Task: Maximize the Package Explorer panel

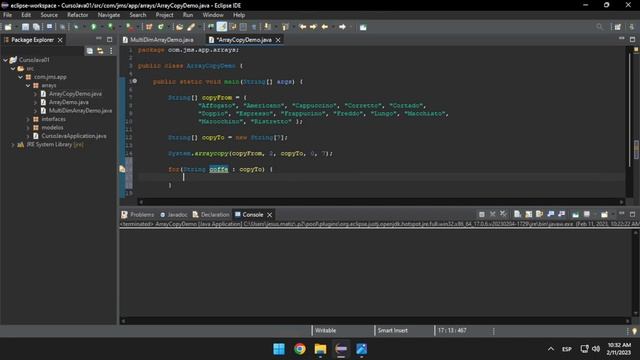Action: pyautogui.click(x=109, y=40)
